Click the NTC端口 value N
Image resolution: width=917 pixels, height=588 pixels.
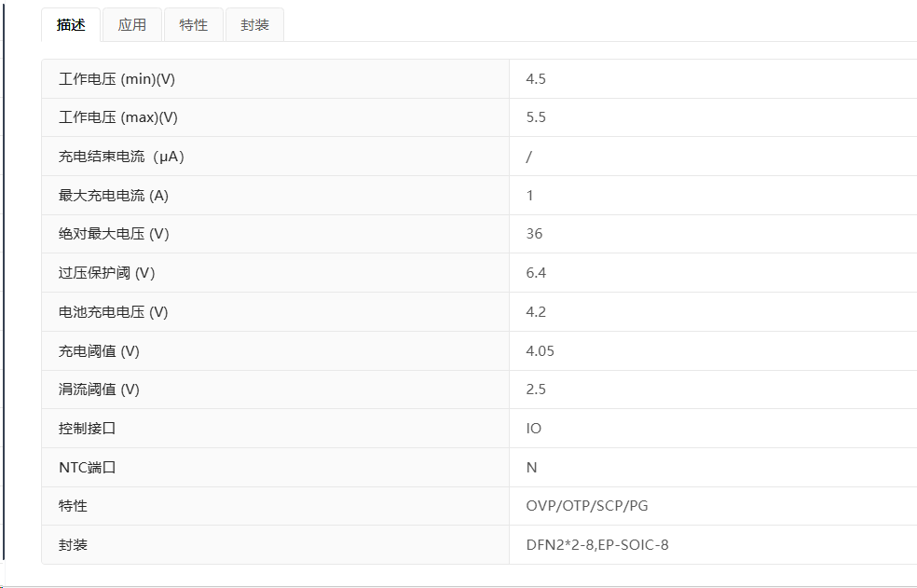pyautogui.click(x=531, y=468)
